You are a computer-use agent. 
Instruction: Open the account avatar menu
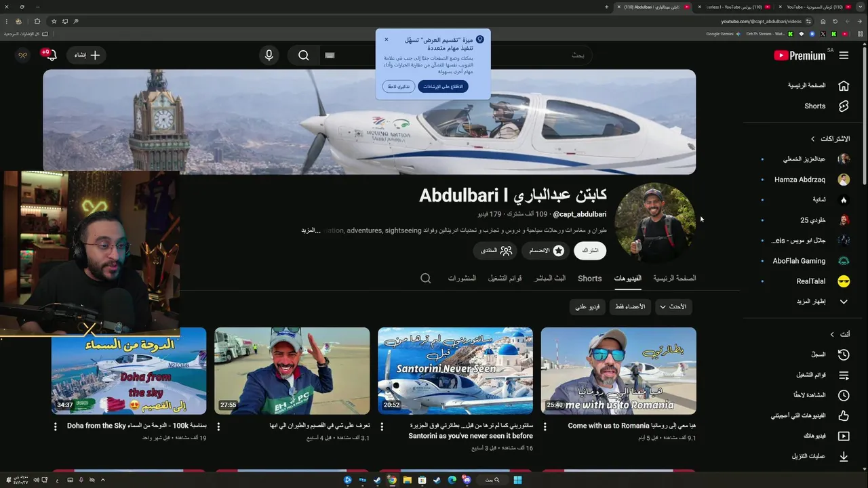click(x=22, y=56)
